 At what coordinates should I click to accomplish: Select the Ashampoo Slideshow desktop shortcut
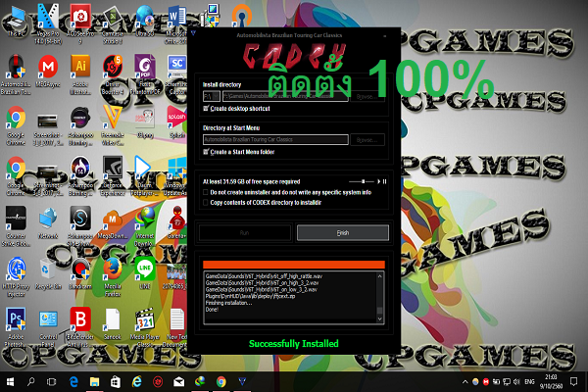pos(80,225)
